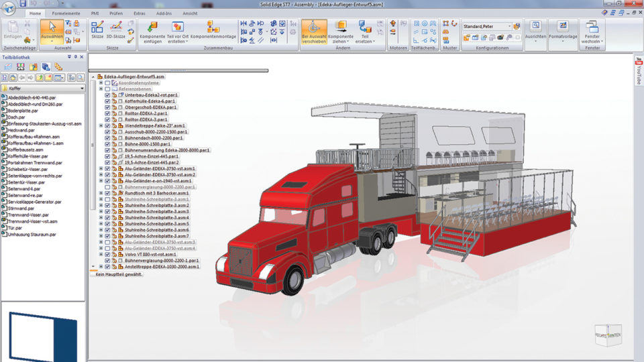The width and height of the screenshot is (644, 362).
Task: Open the Komponentenmontage tool
Action: [213, 28]
